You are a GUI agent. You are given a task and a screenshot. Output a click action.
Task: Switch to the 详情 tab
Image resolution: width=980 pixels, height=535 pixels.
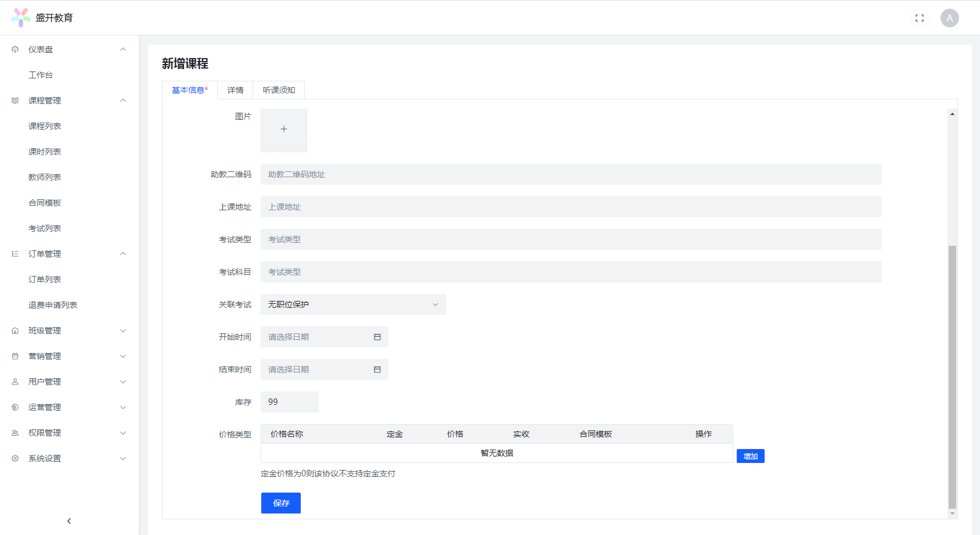click(235, 90)
